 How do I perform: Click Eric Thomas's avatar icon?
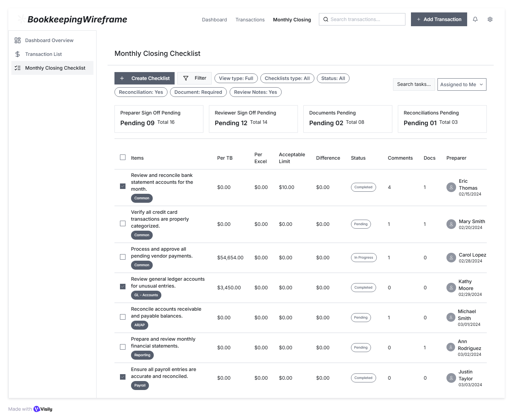(x=451, y=187)
